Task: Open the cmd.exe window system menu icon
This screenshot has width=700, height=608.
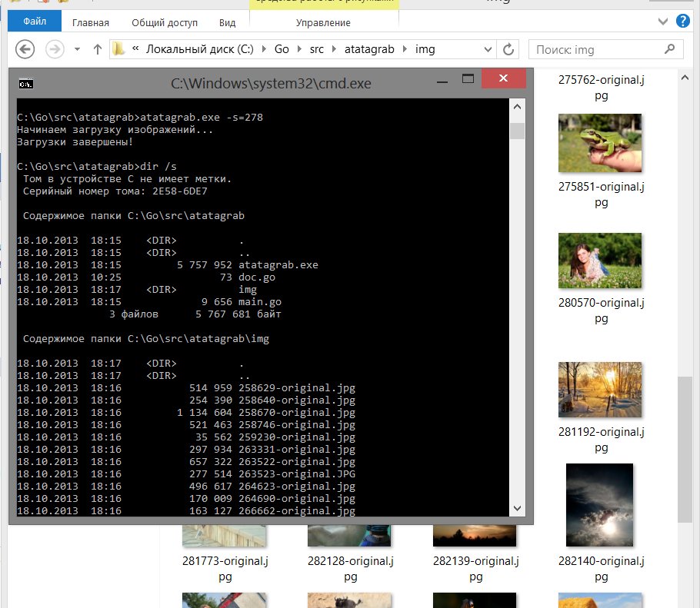Action: click(26, 84)
